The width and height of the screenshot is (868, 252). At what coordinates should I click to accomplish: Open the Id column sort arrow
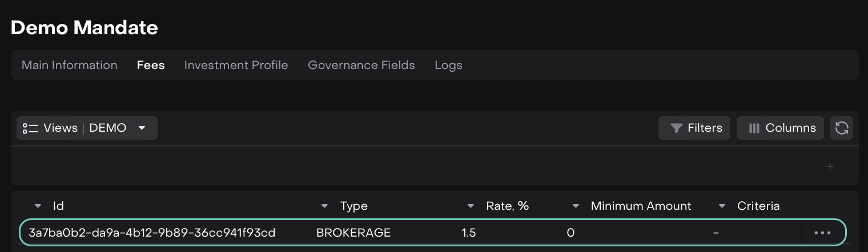pyautogui.click(x=38, y=206)
